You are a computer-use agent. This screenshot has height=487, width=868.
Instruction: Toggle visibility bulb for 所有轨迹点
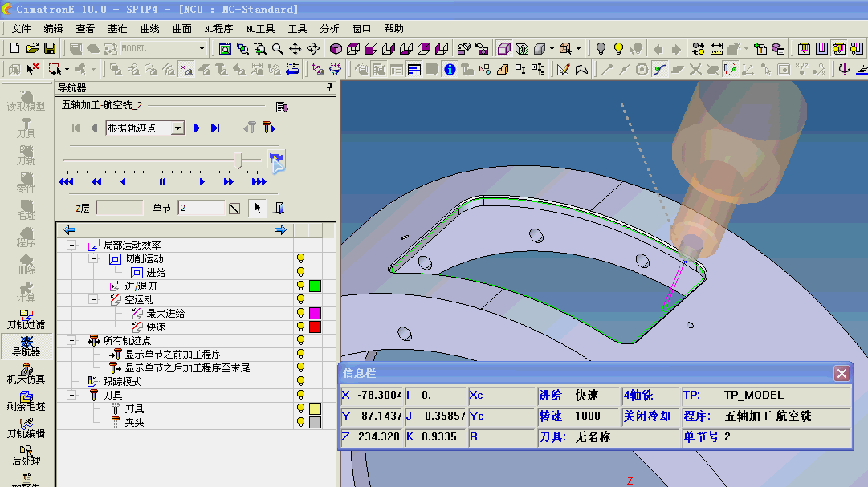point(300,340)
